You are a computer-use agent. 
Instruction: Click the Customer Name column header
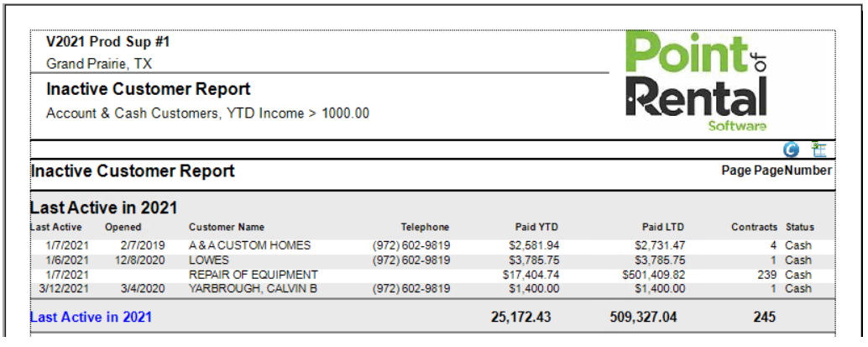coord(226,227)
